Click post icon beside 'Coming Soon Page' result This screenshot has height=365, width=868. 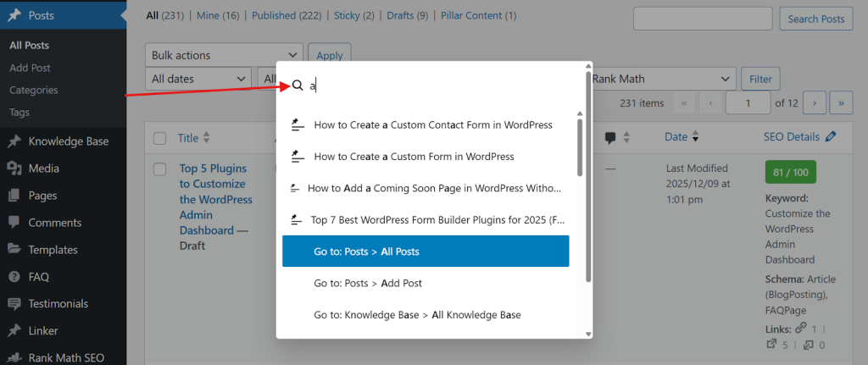pyautogui.click(x=295, y=189)
